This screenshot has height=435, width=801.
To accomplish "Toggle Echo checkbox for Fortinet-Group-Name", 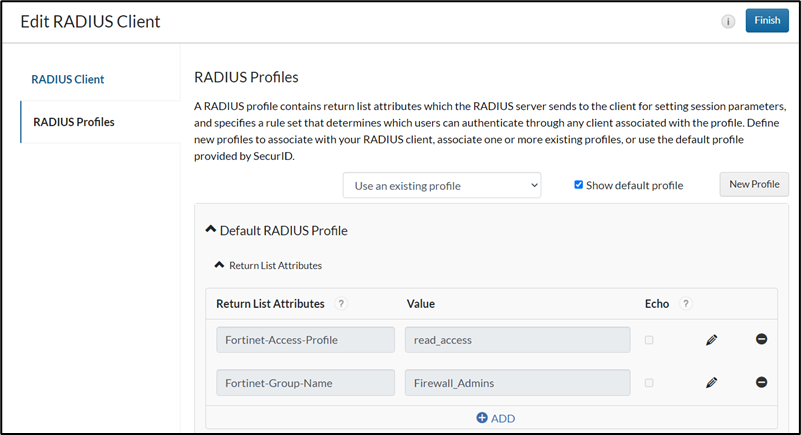I will point(649,382).
